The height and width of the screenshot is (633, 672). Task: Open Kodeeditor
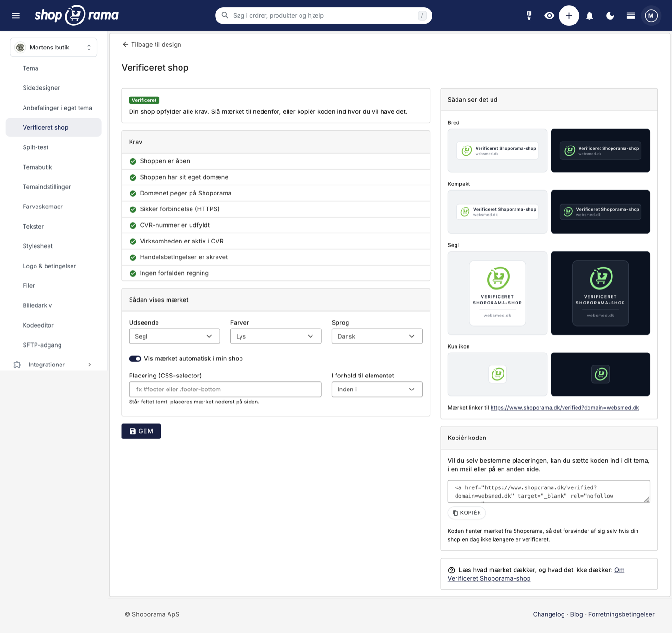(38, 325)
